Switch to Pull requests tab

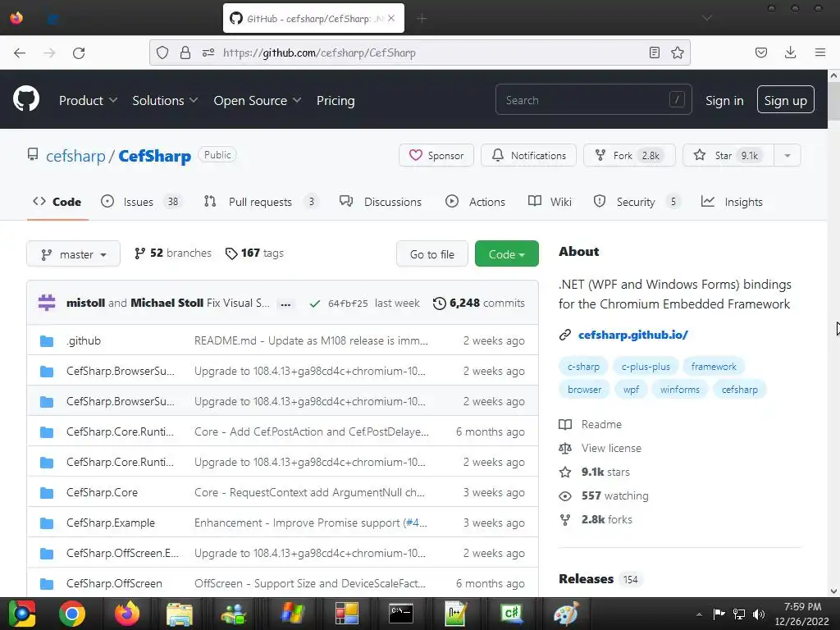260,202
